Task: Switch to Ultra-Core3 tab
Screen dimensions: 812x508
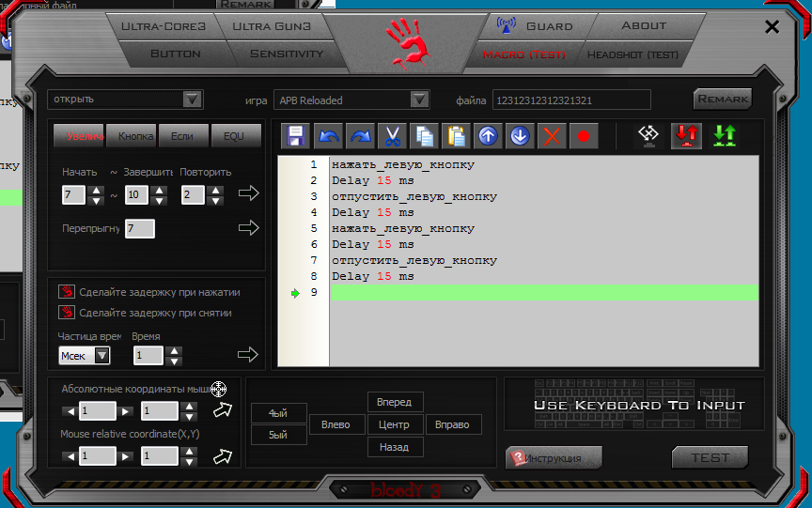Action: [x=164, y=26]
